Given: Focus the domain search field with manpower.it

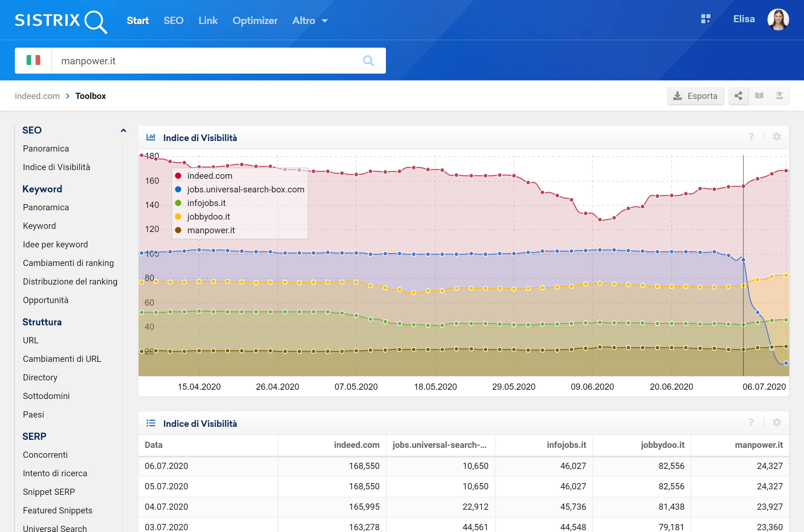Looking at the screenshot, I should coord(207,61).
